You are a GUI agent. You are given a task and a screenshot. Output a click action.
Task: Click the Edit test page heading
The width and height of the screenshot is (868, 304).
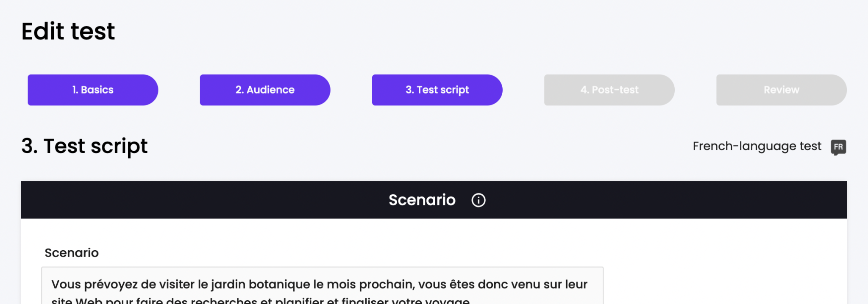pos(68,30)
